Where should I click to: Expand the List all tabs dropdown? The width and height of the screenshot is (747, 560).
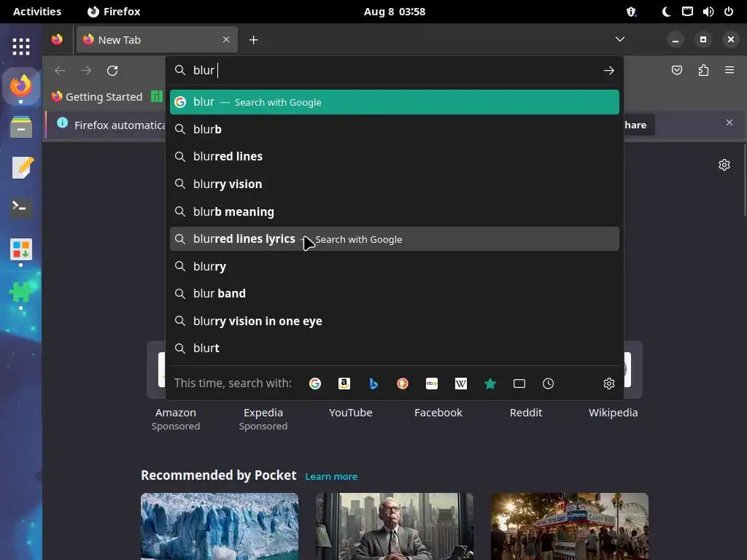pyautogui.click(x=620, y=39)
